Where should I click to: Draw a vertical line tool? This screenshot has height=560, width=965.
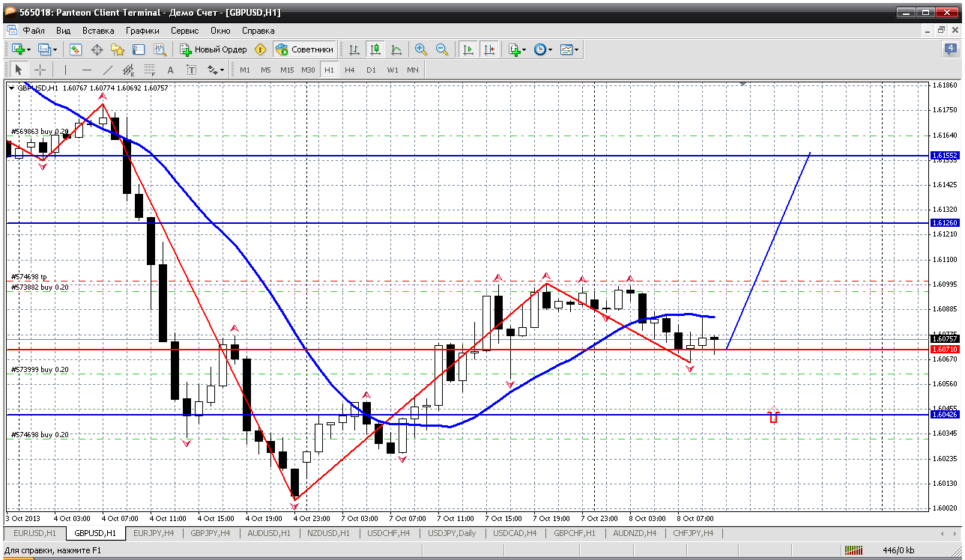pyautogui.click(x=65, y=70)
